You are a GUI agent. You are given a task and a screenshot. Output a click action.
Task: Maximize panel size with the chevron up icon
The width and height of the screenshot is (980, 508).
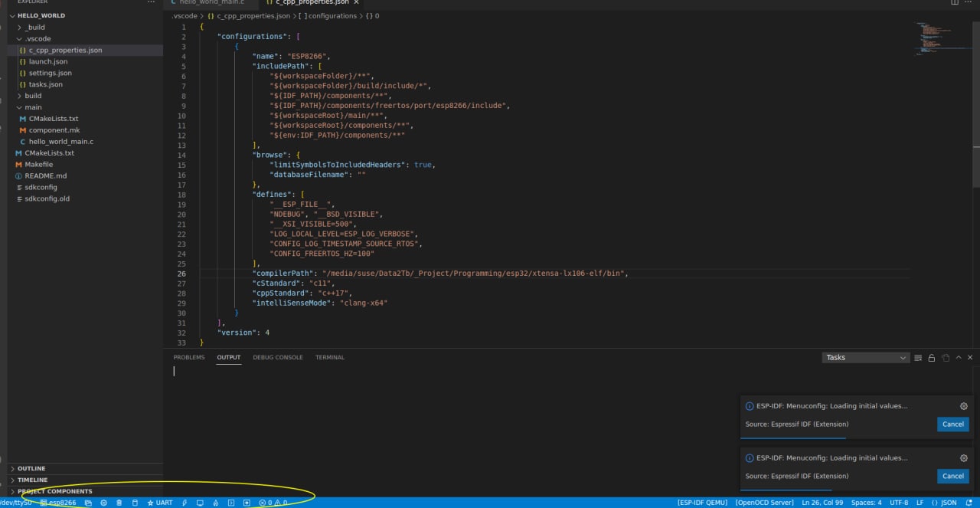pyautogui.click(x=958, y=358)
